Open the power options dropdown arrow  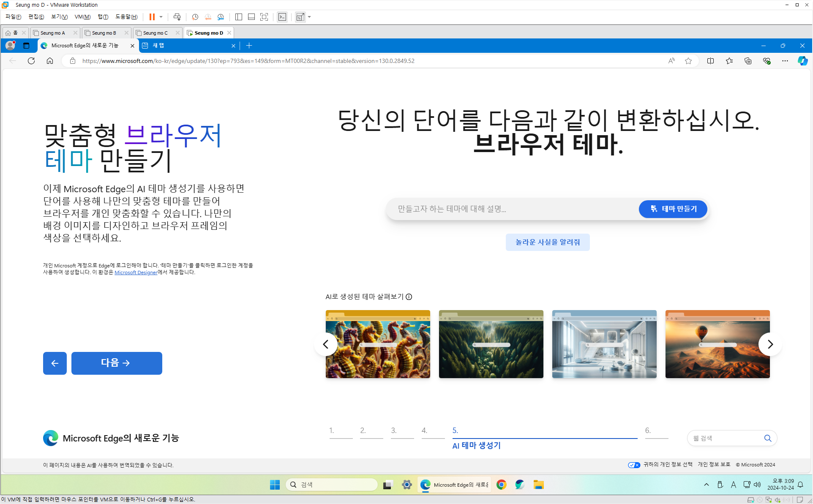[161, 17]
